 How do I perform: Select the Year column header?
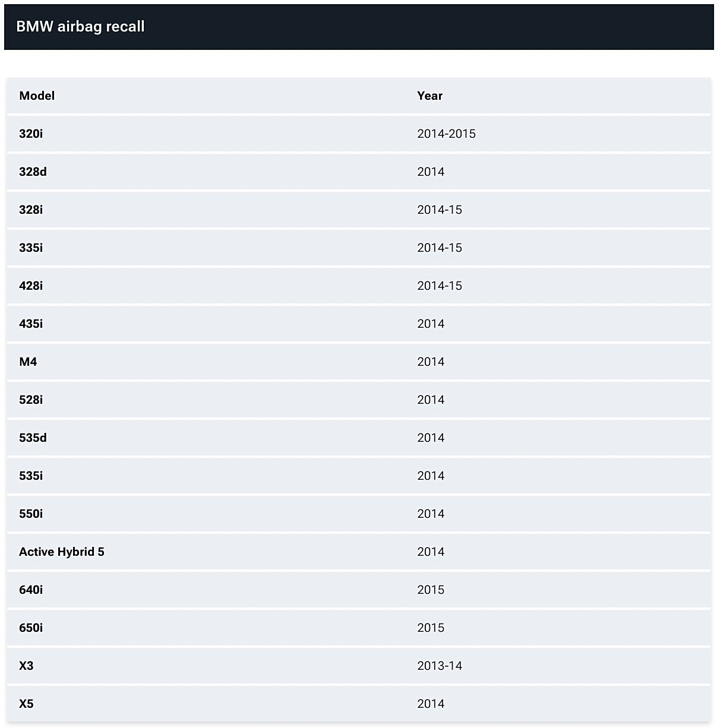coord(430,96)
